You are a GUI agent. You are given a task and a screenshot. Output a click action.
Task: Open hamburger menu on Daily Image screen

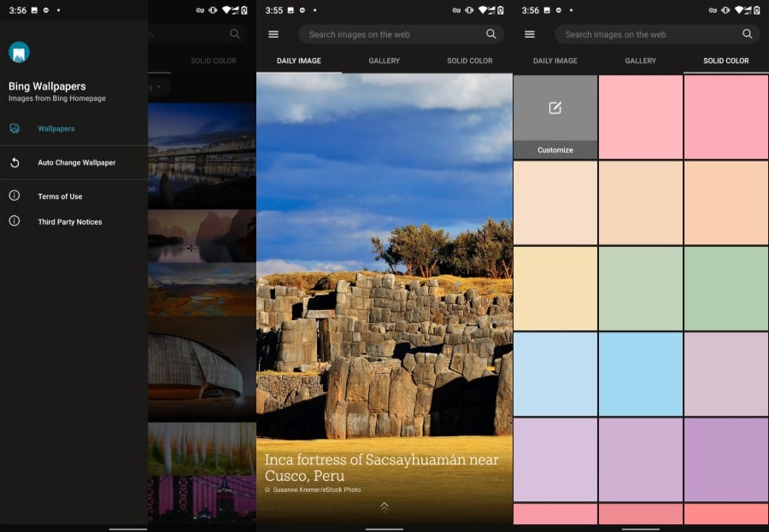point(273,34)
